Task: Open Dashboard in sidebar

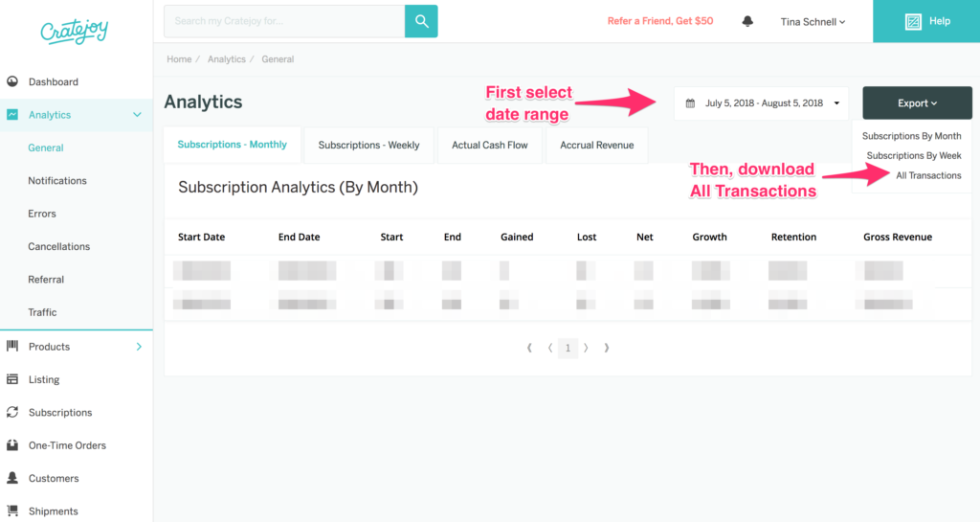Action: click(x=54, y=82)
